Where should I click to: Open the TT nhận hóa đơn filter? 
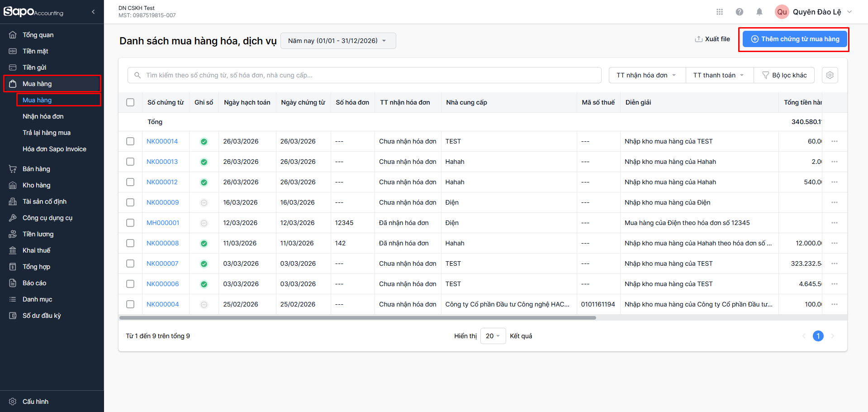pyautogui.click(x=647, y=75)
